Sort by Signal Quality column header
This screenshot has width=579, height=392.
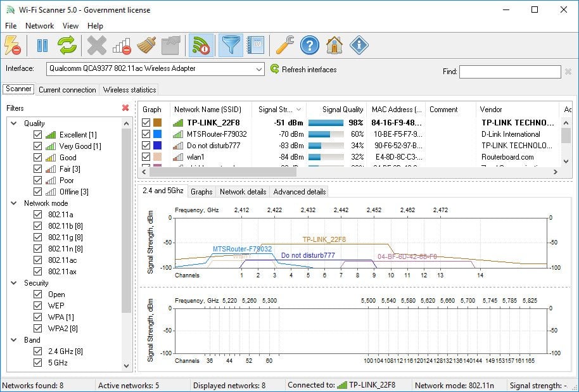point(337,110)
